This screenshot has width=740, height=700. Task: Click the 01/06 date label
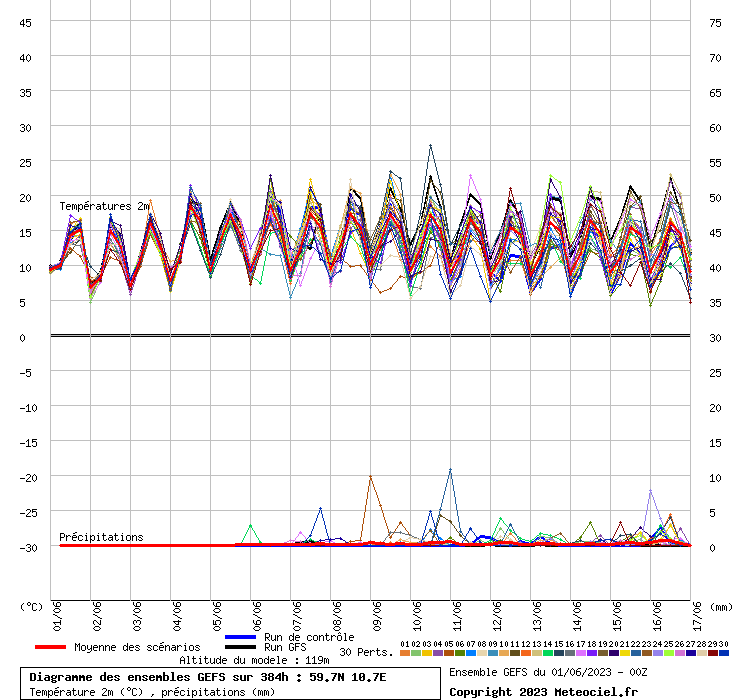(57, 616)
